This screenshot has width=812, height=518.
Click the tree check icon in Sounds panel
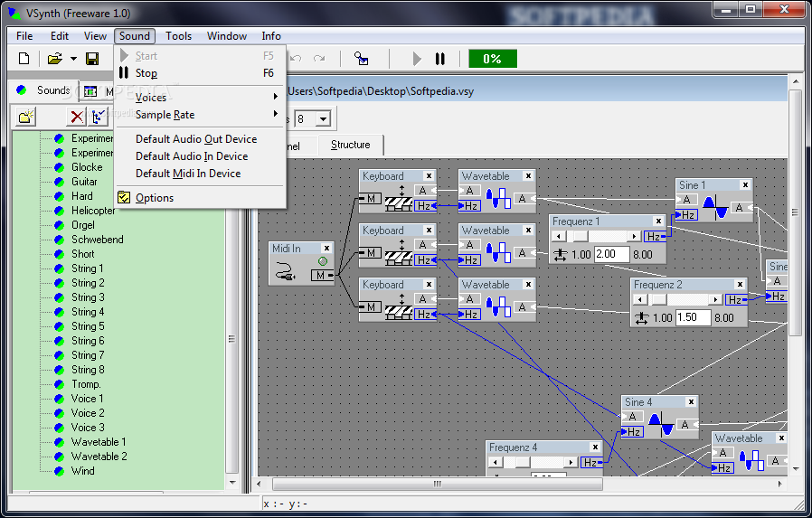[x=98, y=117]
